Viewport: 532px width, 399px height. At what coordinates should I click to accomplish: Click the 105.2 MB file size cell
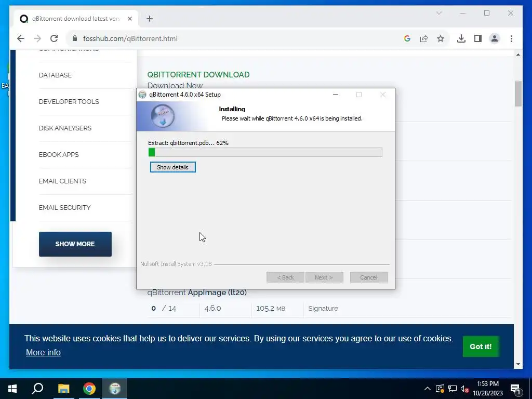pyautogui.click(x=270, y=309)
